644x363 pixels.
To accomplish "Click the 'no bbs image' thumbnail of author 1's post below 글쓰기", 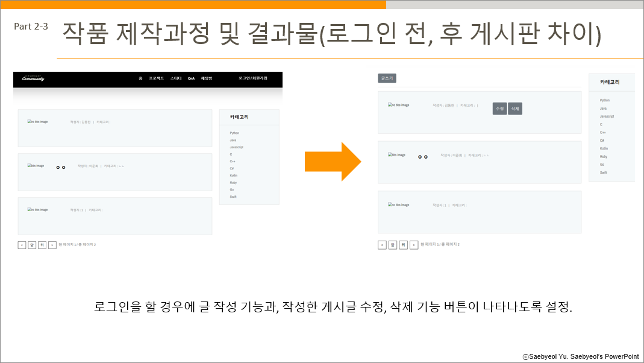I will pos(398,205).
